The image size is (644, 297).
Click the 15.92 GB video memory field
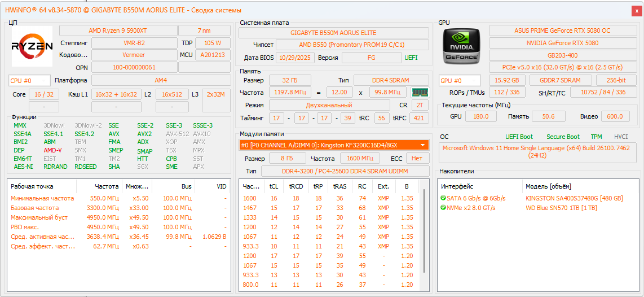pos(507,81)
